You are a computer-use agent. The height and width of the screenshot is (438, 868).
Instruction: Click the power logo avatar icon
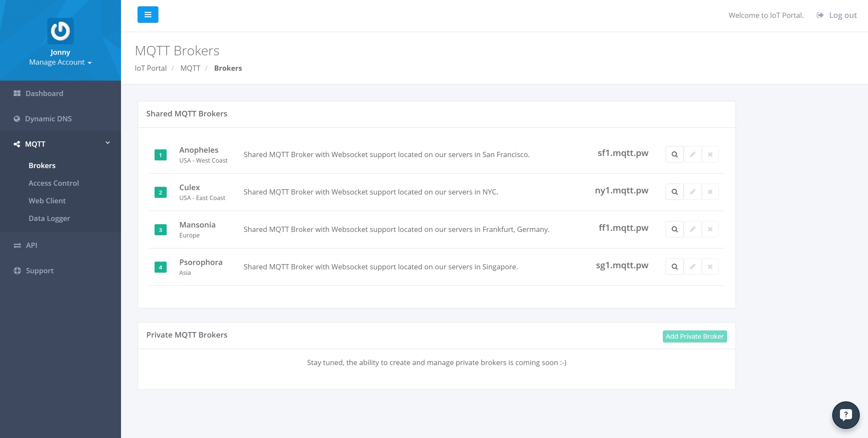click(x=60, y=31)
